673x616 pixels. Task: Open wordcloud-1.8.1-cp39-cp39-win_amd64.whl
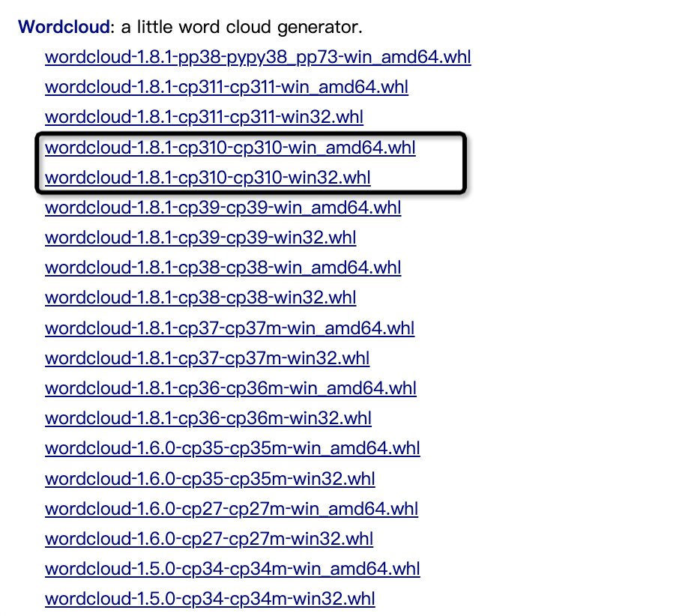pos(223,208)
